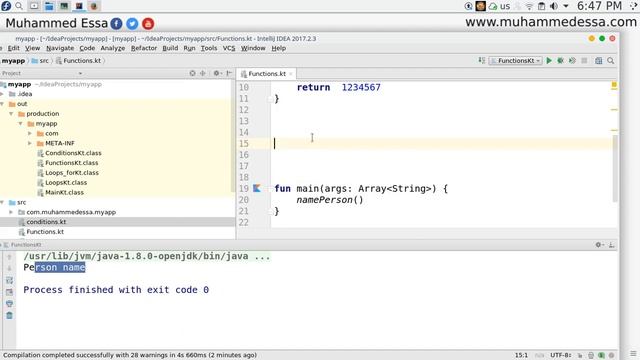Expand the .idea folder
The height and width of the screenshot is (360, 640).
pos(2,94)
